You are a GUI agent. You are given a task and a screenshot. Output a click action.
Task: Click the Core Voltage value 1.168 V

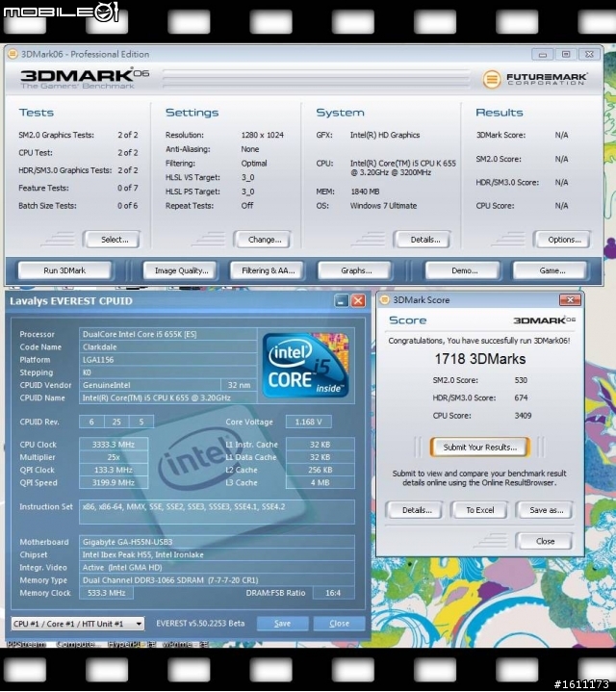pos(308,422)
